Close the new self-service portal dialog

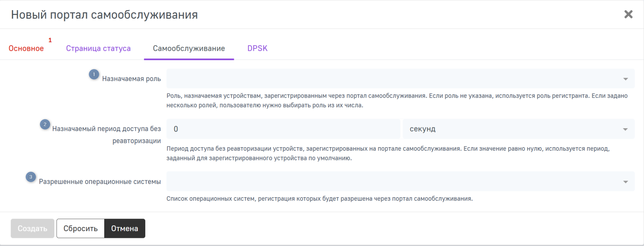pos(628,15)
